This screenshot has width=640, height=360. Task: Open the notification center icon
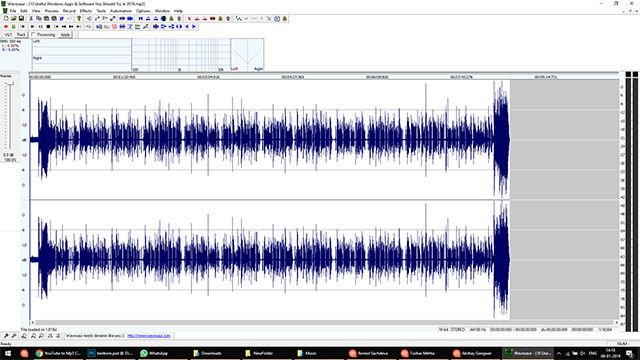[x=630, y=353]
